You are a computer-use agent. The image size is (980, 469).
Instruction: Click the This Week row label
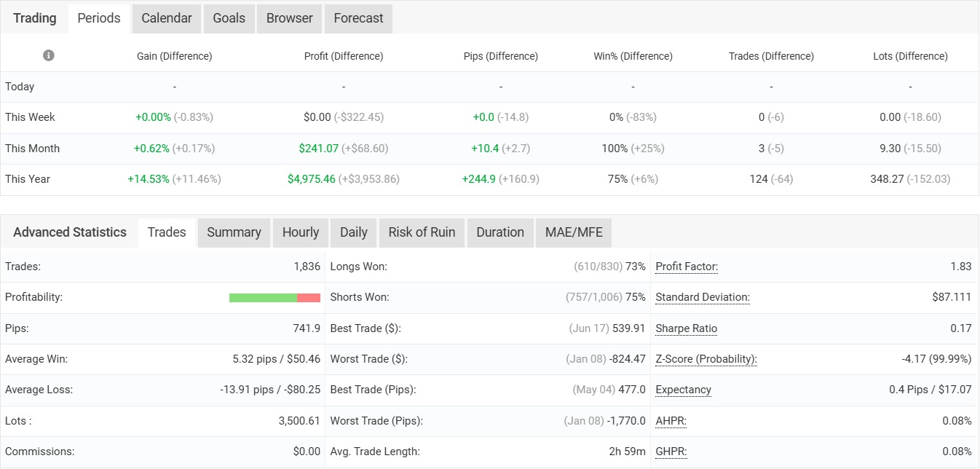(x=30, y=117)
